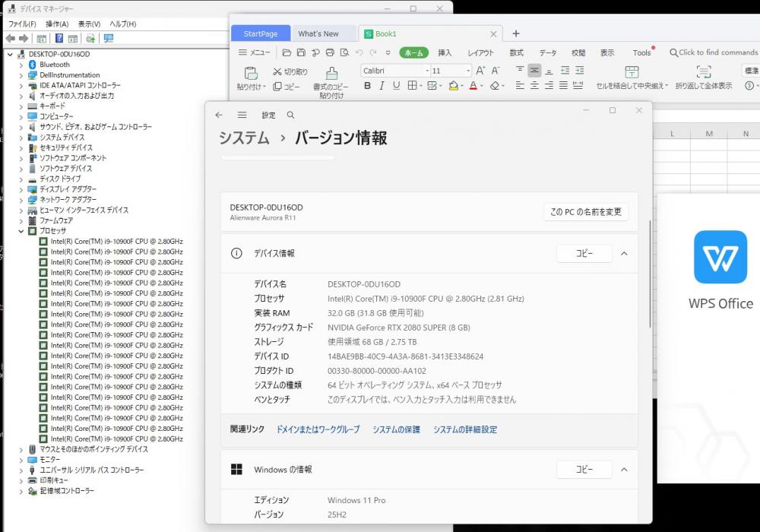Switch to the 挿入 ribbon tab in WPS
Viewport: 760px width, 532px height.
click(x=445, y=52)
